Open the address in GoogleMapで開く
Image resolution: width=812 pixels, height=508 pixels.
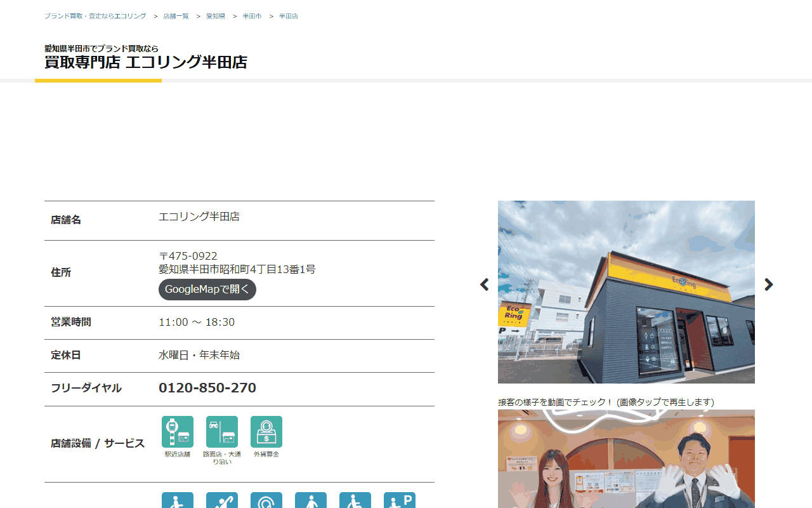(207, 290)
